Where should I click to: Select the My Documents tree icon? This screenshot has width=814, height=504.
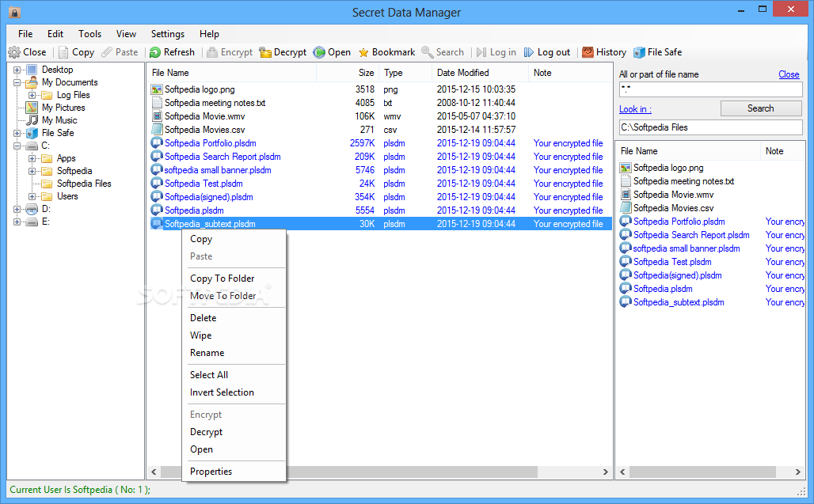click(32, 82)
